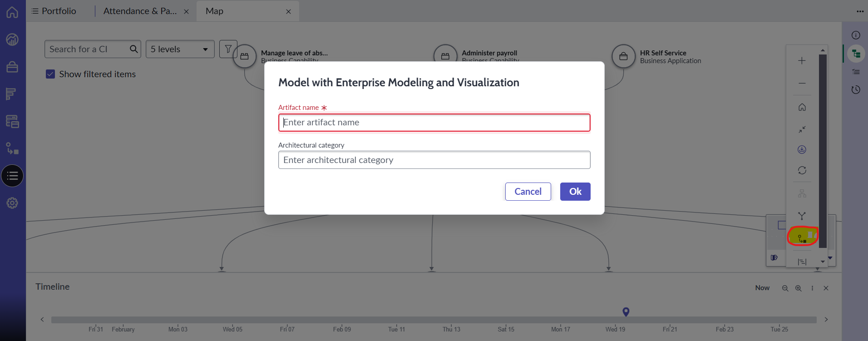Screen dimensions: 868x341
Task: Click the filter funnel icon
Action: pos(228,49)
